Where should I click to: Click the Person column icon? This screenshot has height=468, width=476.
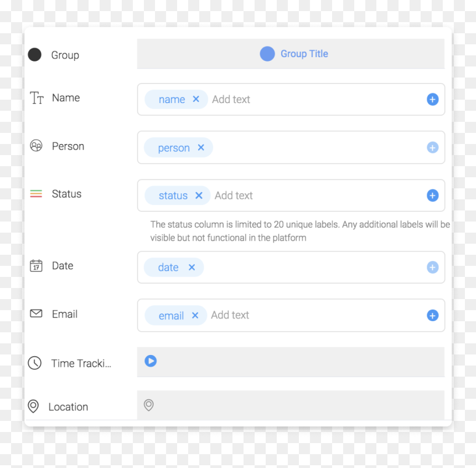(x=36, y=146)
